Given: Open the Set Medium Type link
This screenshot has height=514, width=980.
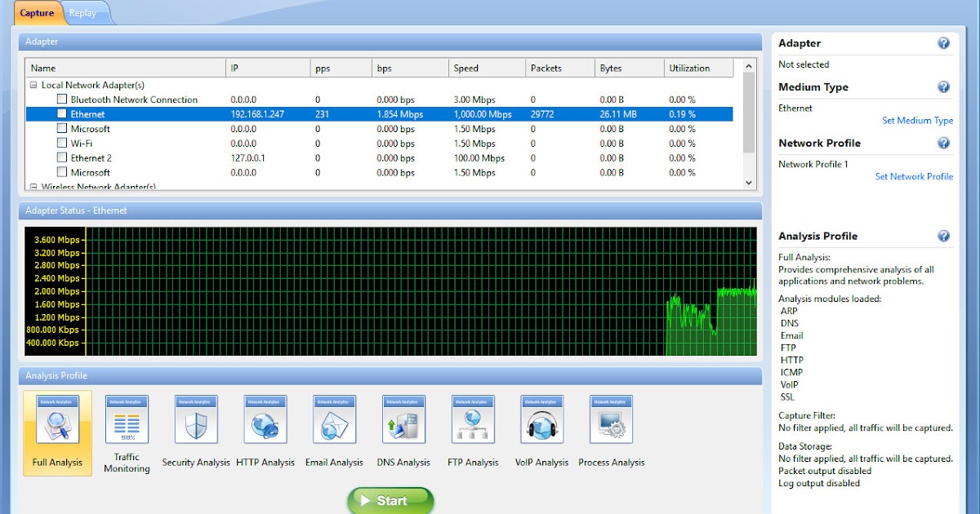Looking at the screenshot, I should pos(917,121).
